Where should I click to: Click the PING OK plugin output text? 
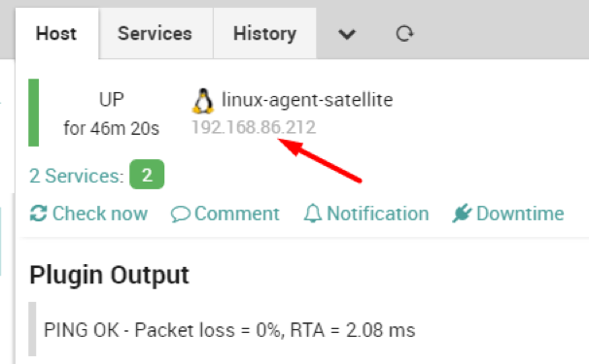point(229,330)
